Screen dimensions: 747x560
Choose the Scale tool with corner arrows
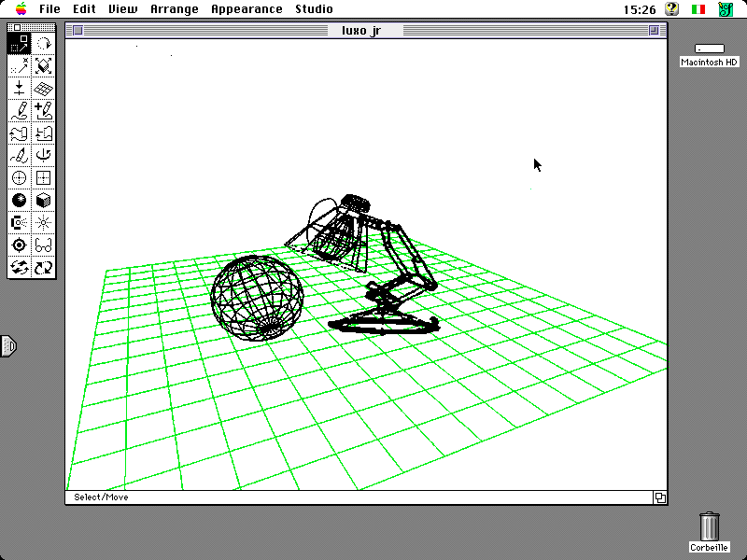[43, 66]
